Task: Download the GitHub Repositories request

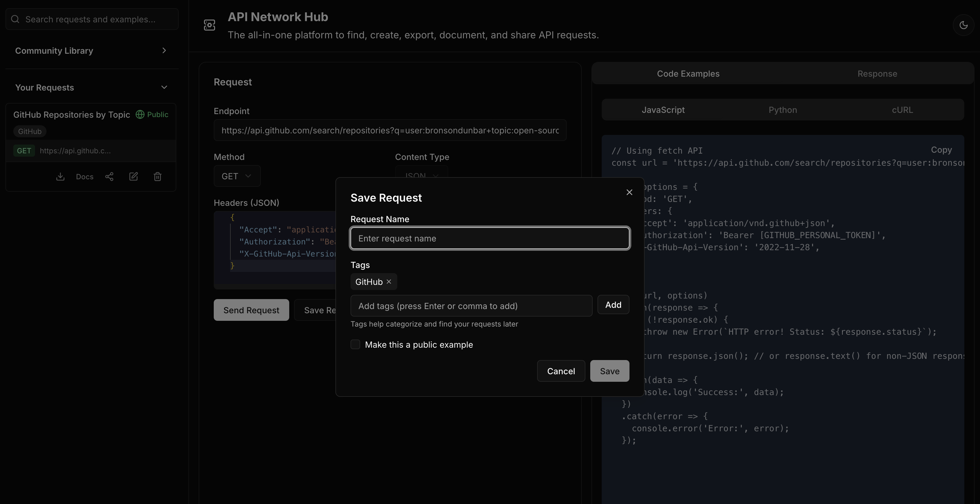Action: pos(60,177)
